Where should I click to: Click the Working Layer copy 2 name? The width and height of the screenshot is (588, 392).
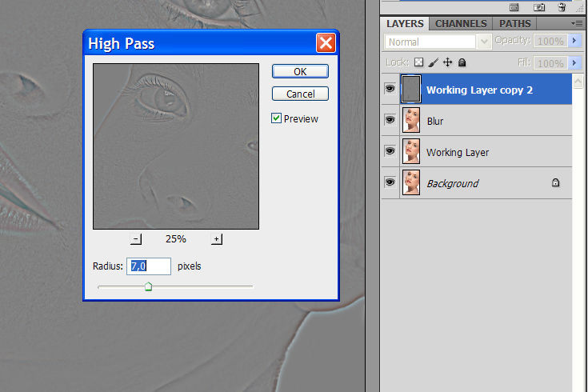pos(479,90)
